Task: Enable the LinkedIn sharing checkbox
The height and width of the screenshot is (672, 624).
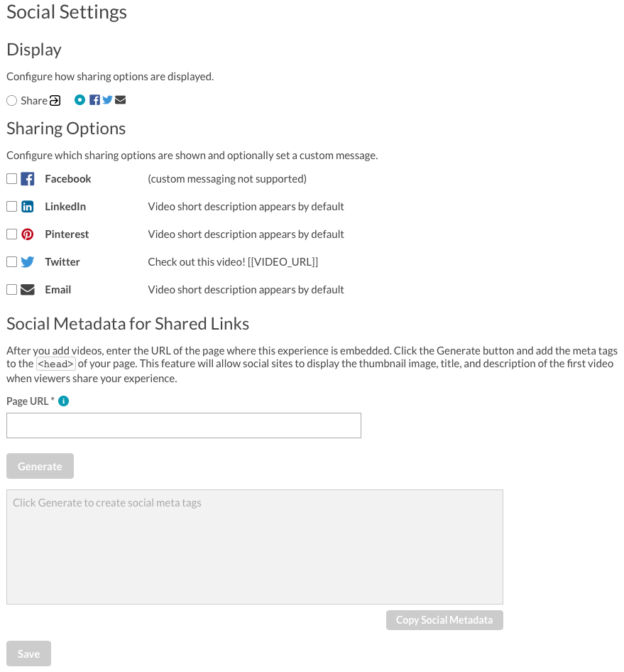Action: click(12, 207)
